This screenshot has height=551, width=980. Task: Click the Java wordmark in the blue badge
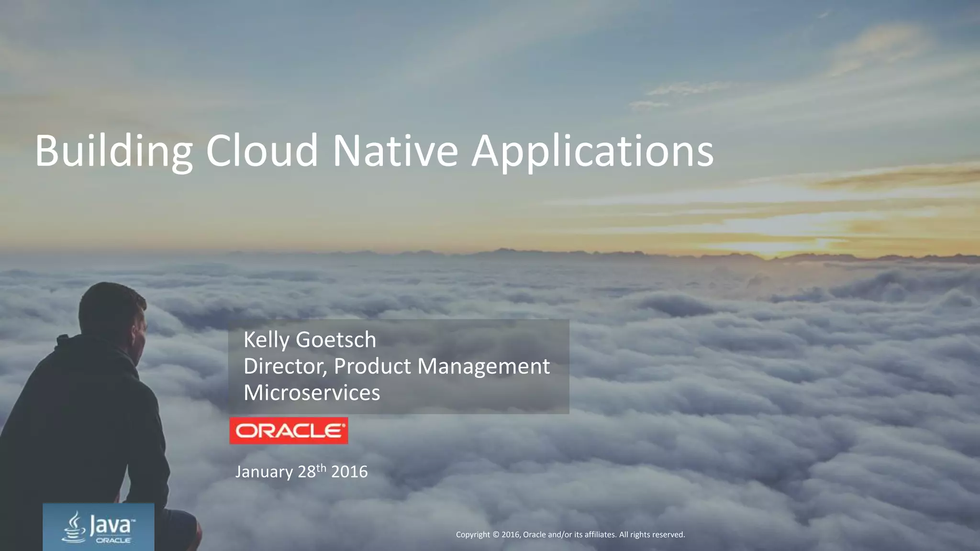click(111, 525)
